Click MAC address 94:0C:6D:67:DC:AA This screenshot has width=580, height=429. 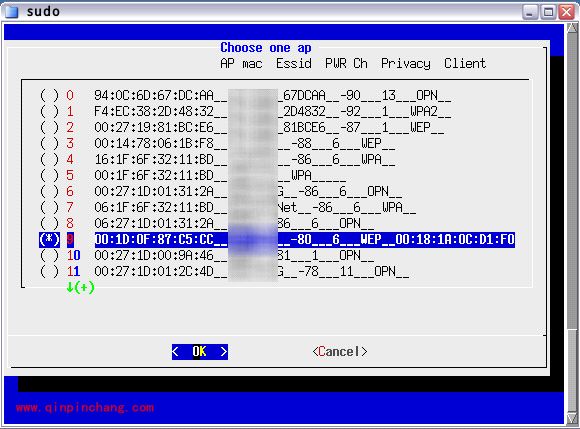point(154,95)
